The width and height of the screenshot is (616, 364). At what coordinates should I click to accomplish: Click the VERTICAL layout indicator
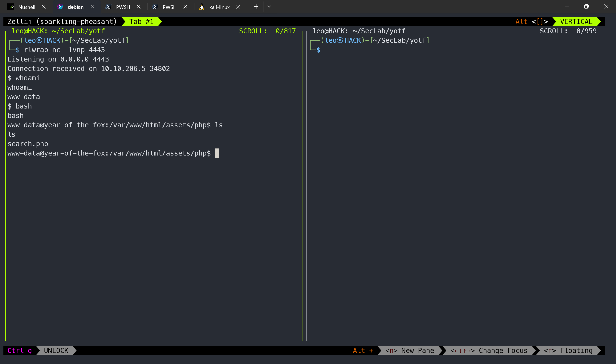tap(576, 22)
